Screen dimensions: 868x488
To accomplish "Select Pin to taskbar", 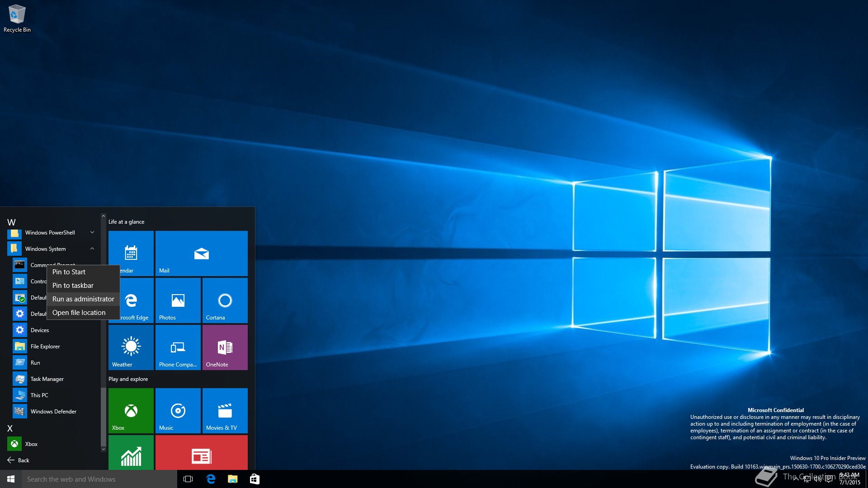I will [83, 286].
